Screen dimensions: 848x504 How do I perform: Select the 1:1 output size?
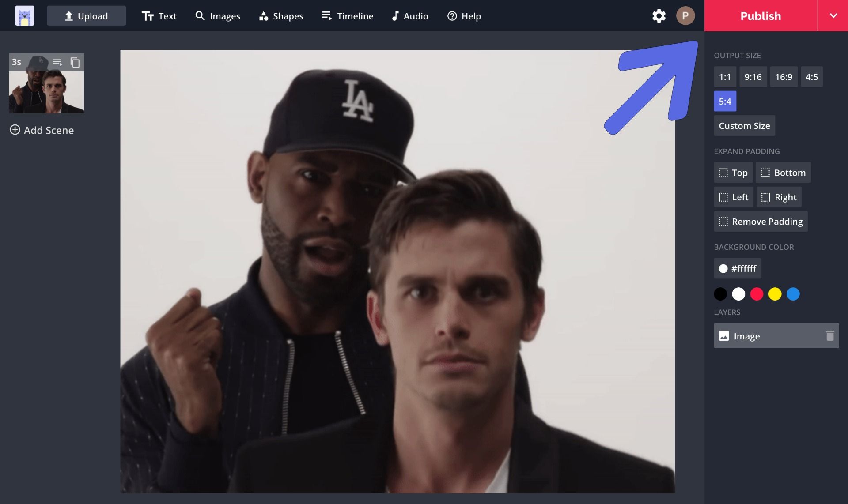point(724,77)
